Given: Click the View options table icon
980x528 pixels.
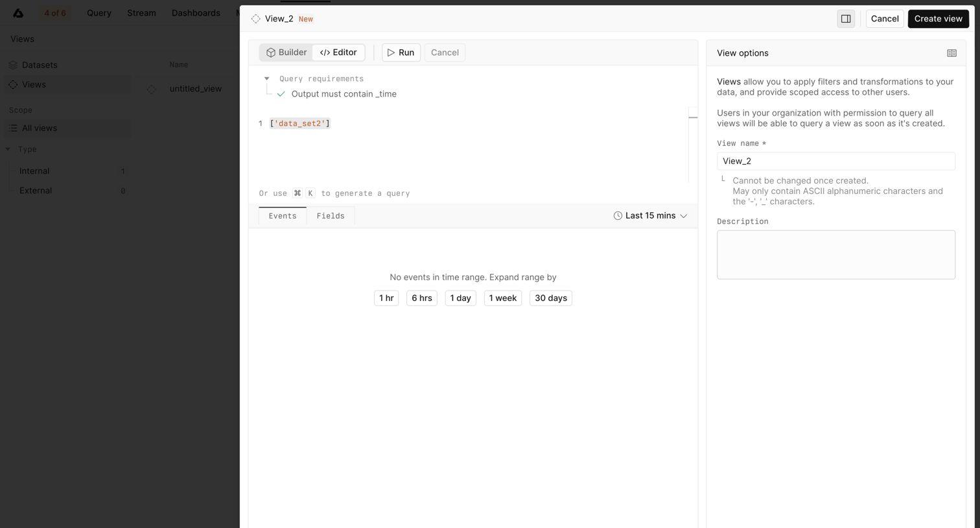Looking at the screenshot, I should click(951, 53).
